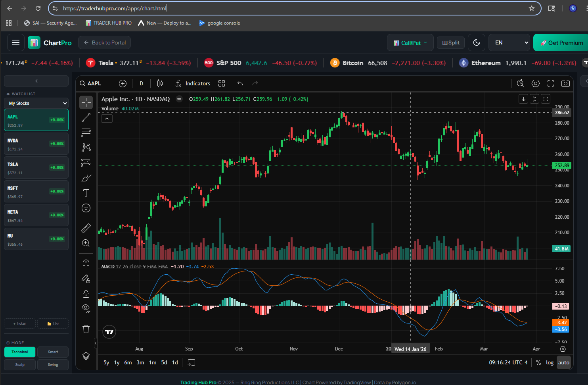
Task: Remove all drawings with the trash icon
Action: click(86, 329)
